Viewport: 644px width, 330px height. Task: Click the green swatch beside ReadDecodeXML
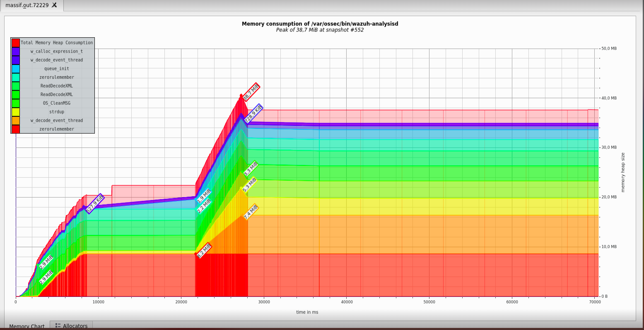tap(15, 86)
